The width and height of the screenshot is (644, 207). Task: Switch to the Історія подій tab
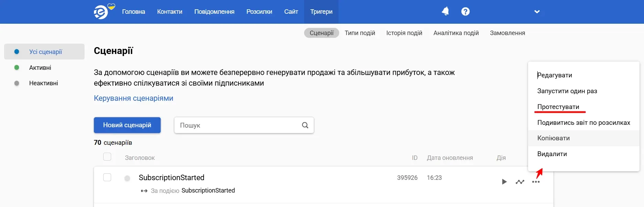[404, 33]
